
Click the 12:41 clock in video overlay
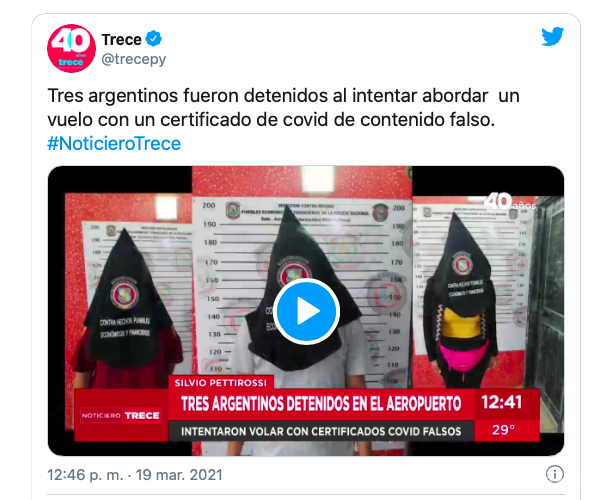(501, 403)
